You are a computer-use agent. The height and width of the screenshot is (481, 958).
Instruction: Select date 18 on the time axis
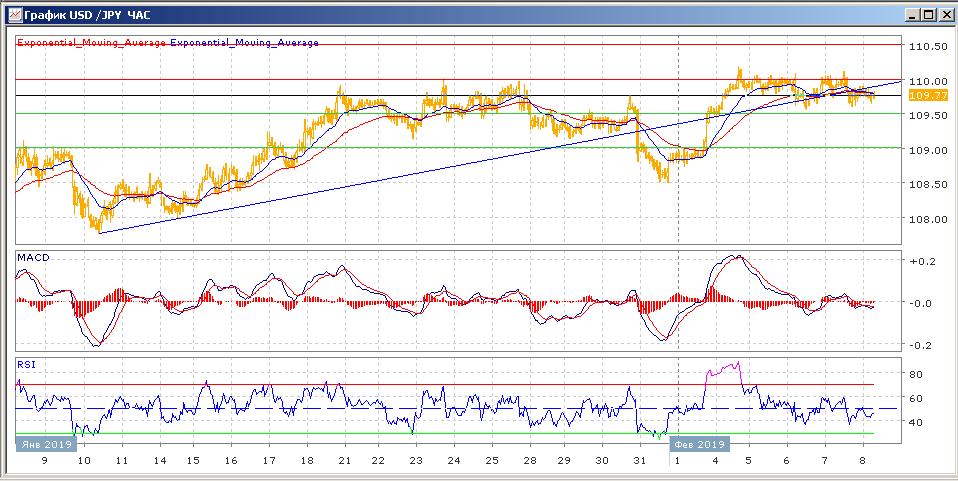(307, 461)
